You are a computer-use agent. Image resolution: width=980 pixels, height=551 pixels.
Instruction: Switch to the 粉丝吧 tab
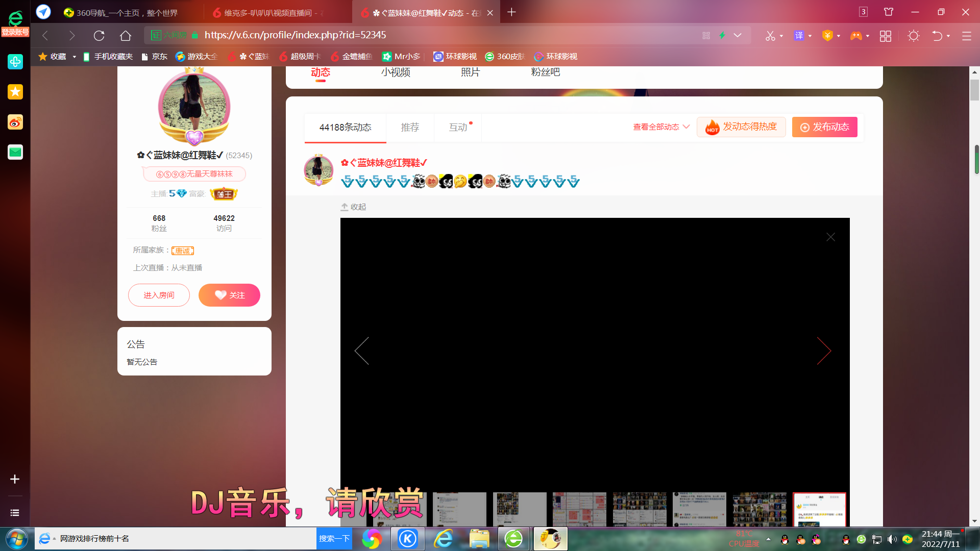pyautogui.click(x=546, y=72)
